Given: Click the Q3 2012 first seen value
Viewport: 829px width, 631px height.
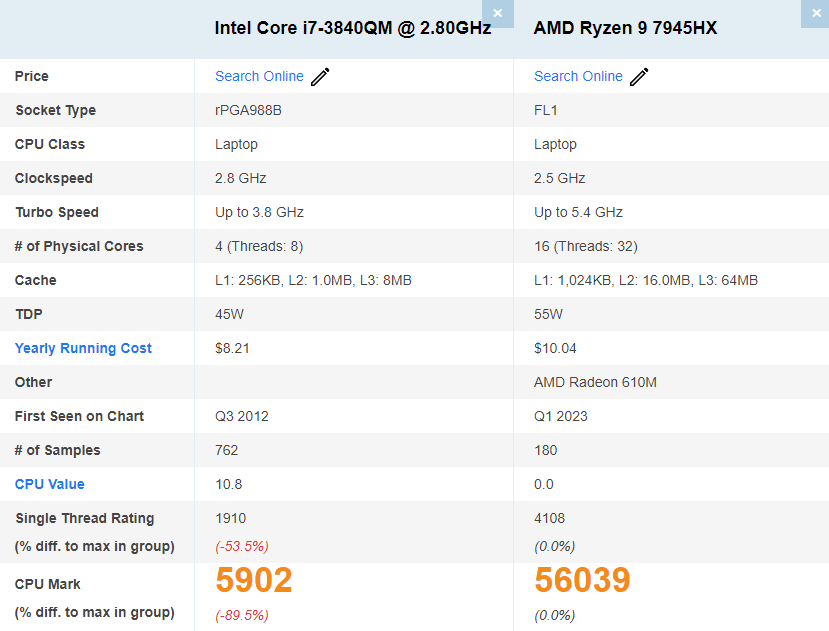Looking at the screenshot, I should (242, 416).
